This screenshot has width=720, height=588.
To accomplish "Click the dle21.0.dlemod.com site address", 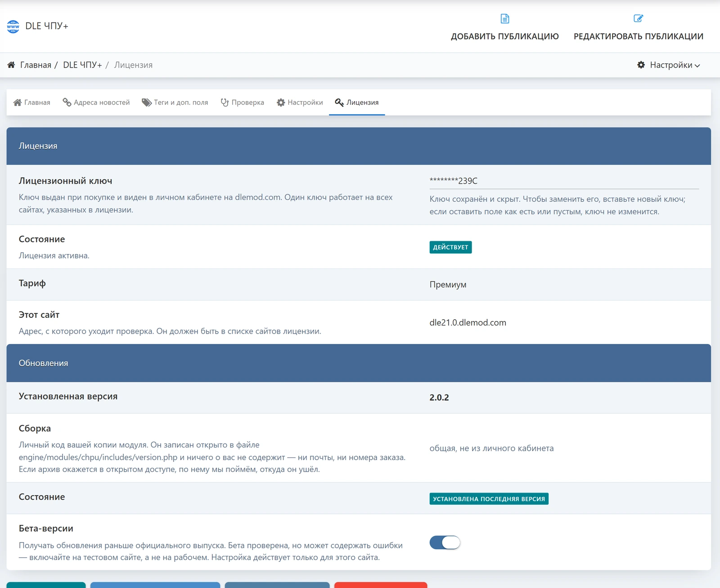I will tap(468, 322).
